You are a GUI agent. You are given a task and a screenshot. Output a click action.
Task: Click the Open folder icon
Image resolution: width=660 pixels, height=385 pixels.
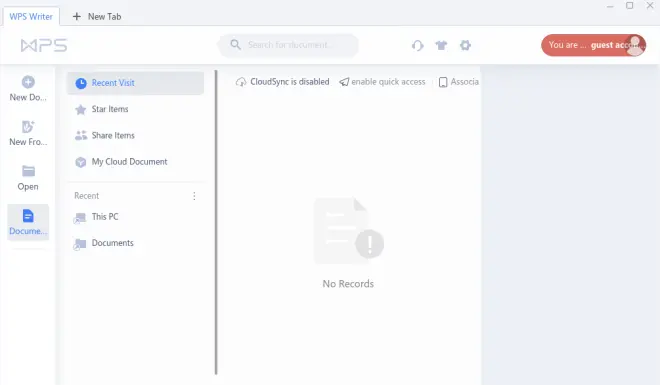28,171
